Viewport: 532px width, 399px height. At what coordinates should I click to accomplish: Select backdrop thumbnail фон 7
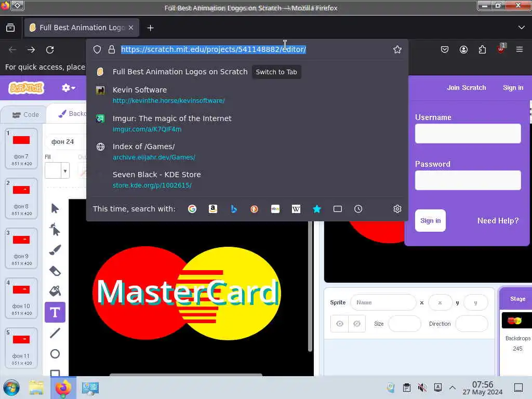21,148
